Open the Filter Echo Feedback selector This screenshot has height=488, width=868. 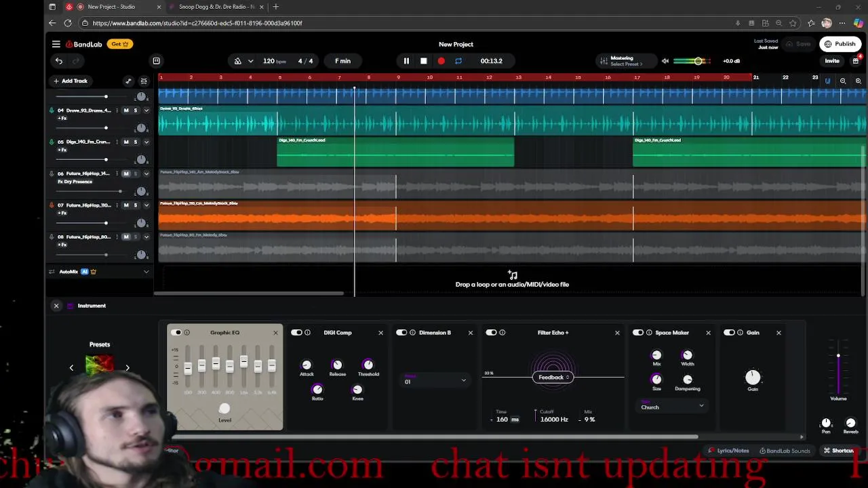click(x=553, y=378)
